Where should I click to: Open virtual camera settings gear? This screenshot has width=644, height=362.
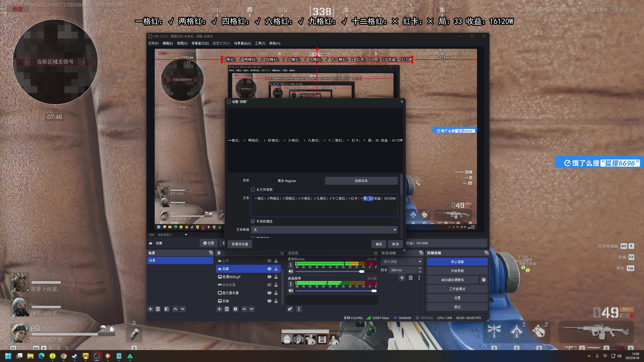(x=484, y=280)
